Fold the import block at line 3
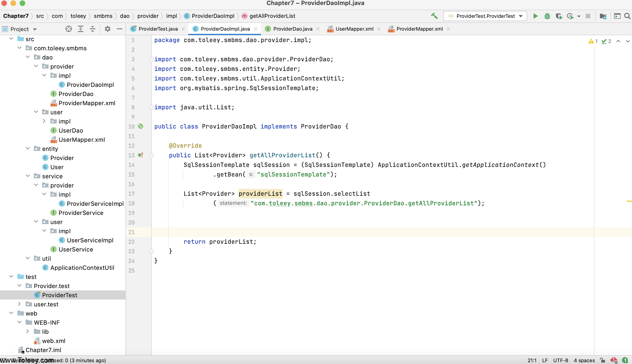632x364 pixels. tap(151, 59)
